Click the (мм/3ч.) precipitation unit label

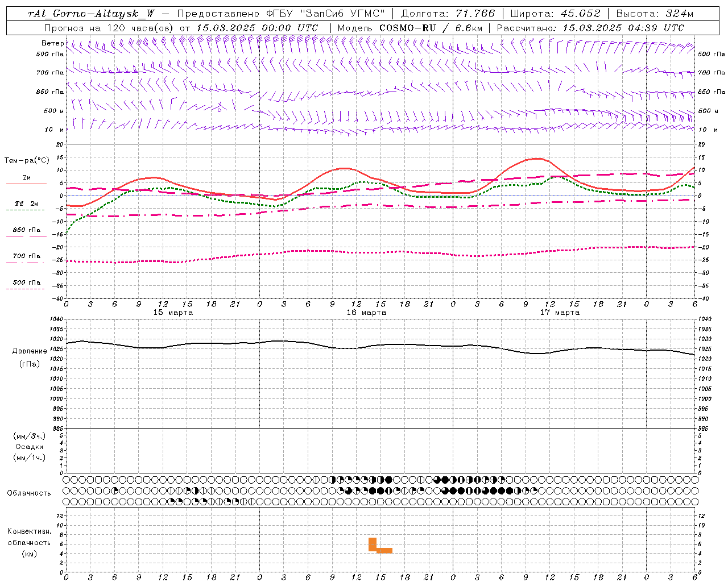click(x=30, y=436)
